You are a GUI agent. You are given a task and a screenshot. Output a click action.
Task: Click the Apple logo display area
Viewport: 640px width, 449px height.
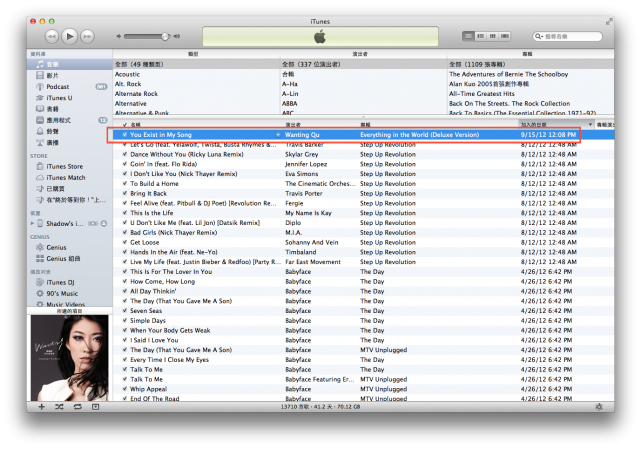(320, 37)
